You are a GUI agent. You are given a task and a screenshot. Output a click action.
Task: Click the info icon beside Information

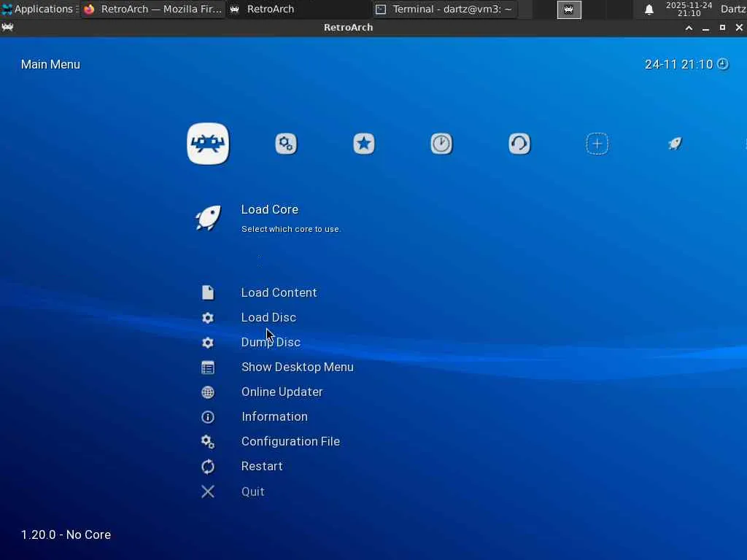point(208,416)
